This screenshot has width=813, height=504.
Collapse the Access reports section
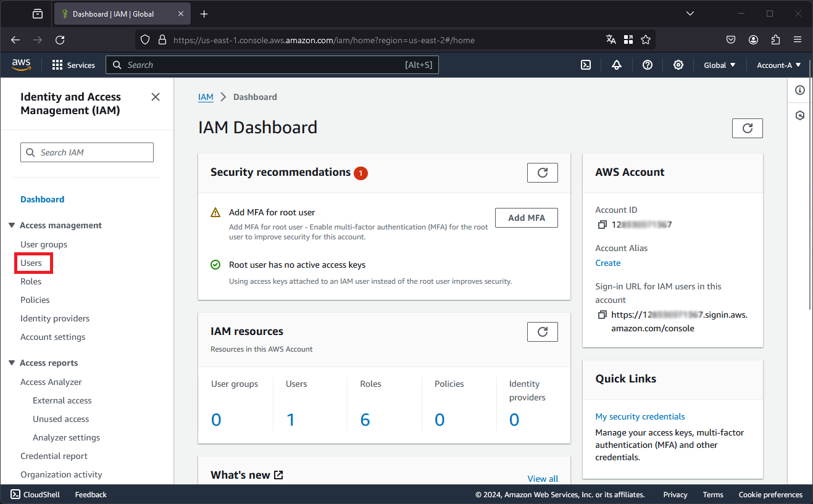pyautogui.click(x=12, y=363)
